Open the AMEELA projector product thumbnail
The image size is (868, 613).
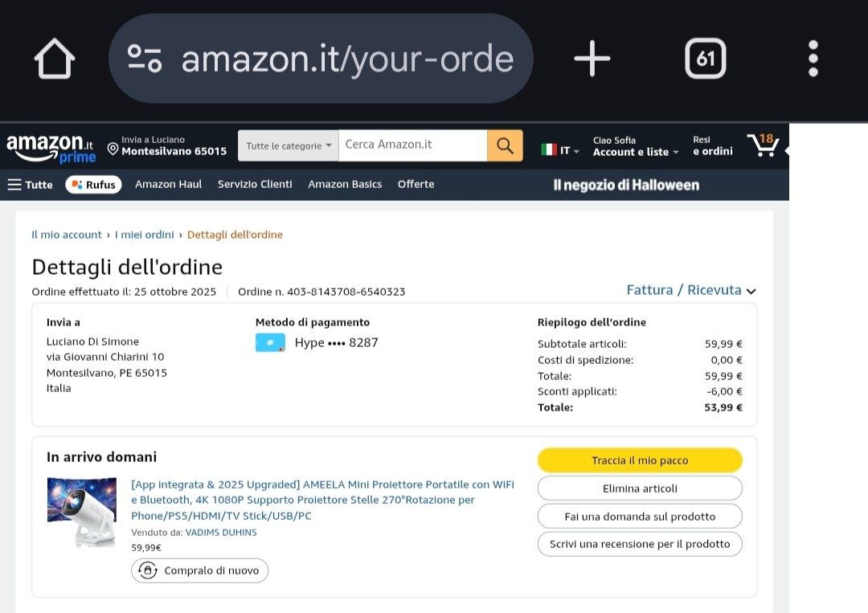click(81, 513)
